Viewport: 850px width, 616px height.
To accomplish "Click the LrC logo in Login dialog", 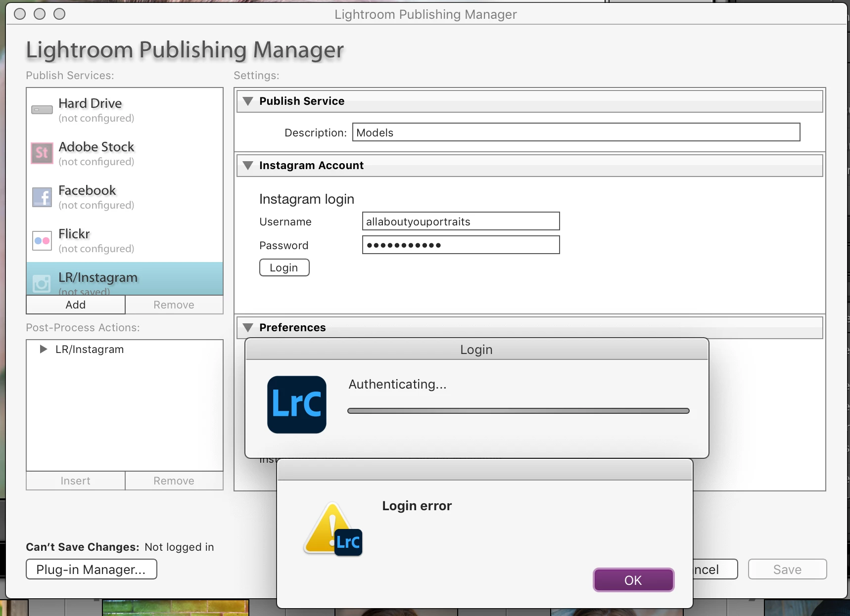I will [x=297, y=404].
